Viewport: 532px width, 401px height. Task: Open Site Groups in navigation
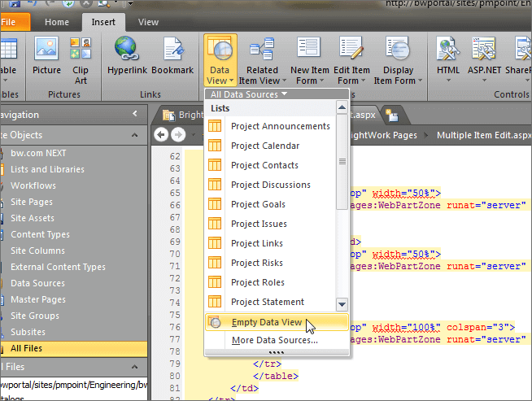(x=35, y=316)
